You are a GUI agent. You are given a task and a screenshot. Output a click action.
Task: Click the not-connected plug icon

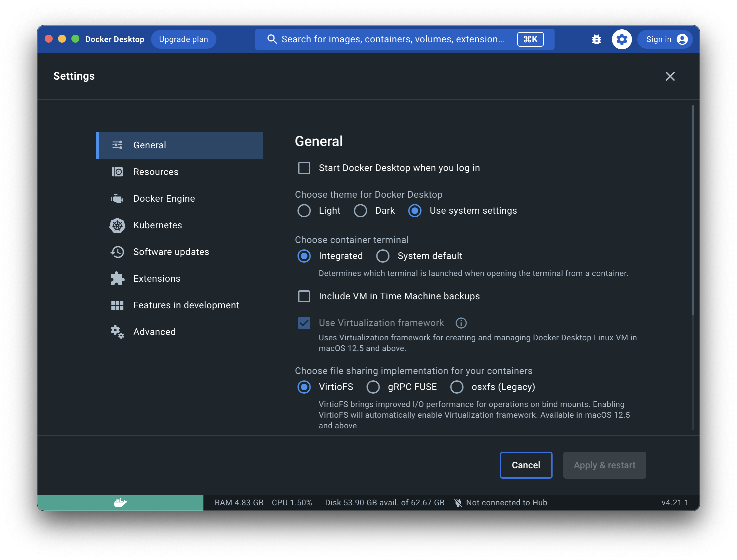[x=458, y=503]
